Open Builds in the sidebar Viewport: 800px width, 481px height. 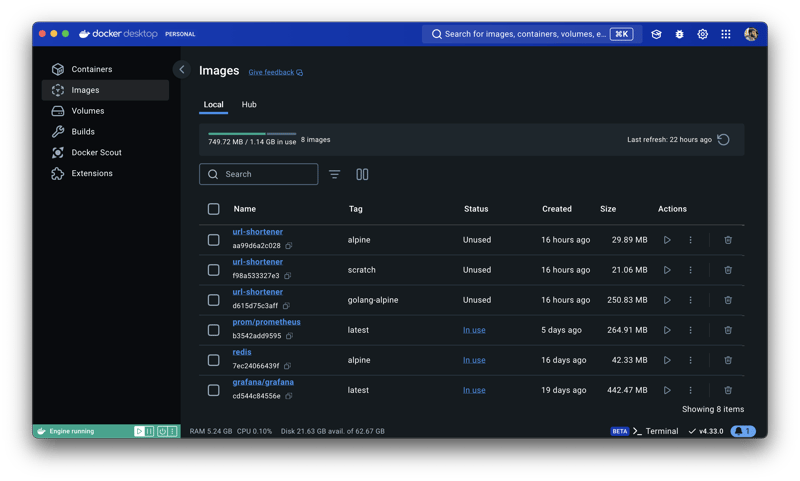105,132
